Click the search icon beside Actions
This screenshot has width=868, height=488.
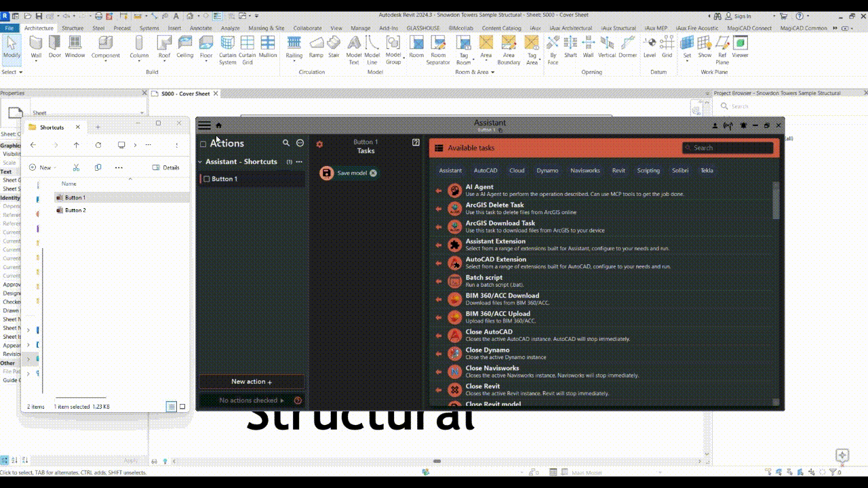(x=286, y=143)
